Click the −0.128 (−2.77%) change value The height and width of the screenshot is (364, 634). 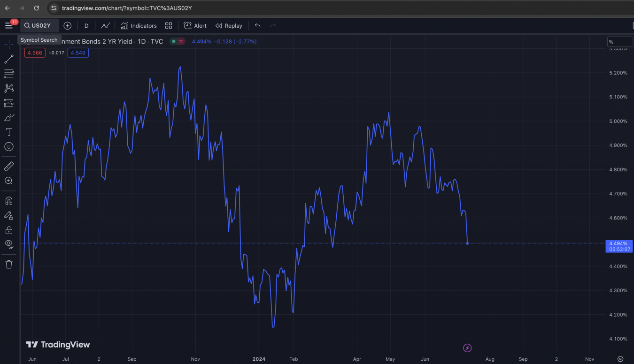[x=235, y=41]
